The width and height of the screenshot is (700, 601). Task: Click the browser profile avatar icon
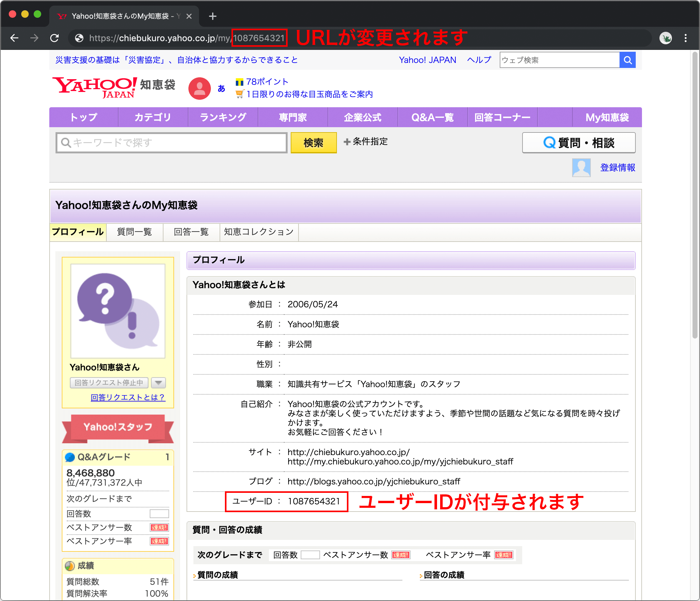click(666, 38)
